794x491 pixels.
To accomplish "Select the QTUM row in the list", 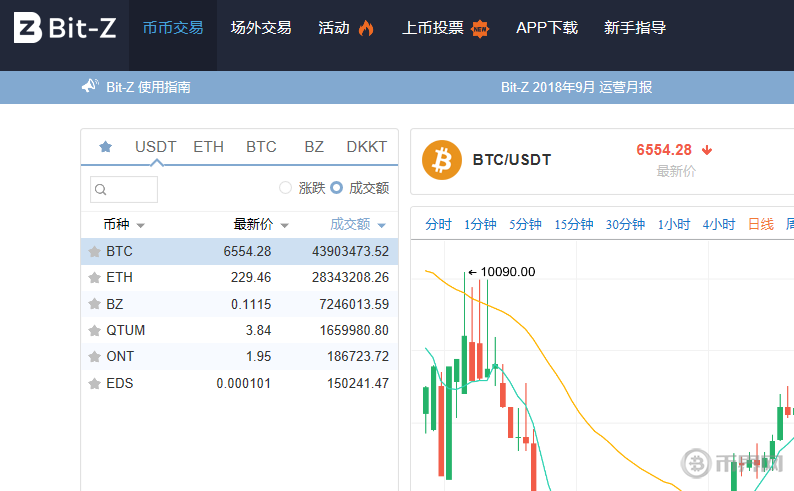I will [240, 331].
